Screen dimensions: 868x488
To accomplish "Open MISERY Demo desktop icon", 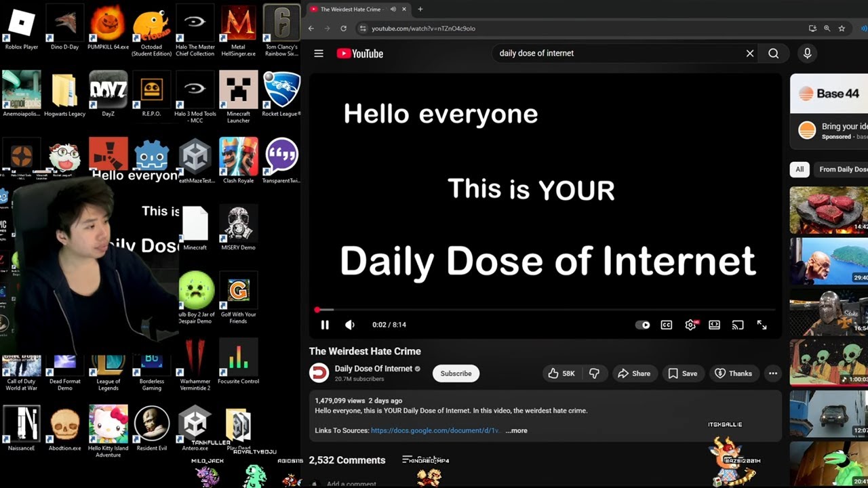I will (x=239, y=227).
